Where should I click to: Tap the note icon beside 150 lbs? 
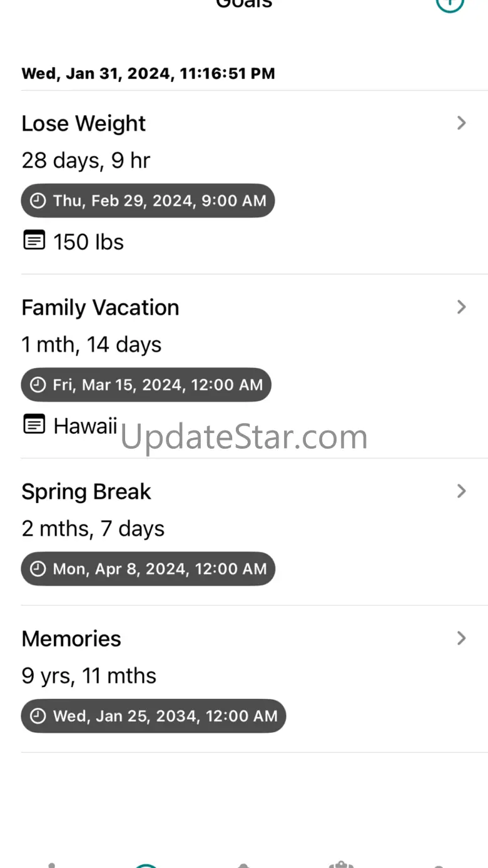tap(34, 240)
